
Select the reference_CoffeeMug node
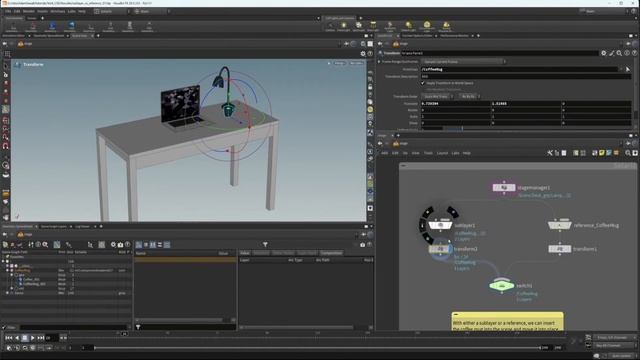pyautogui.click(x=560, y=225)
